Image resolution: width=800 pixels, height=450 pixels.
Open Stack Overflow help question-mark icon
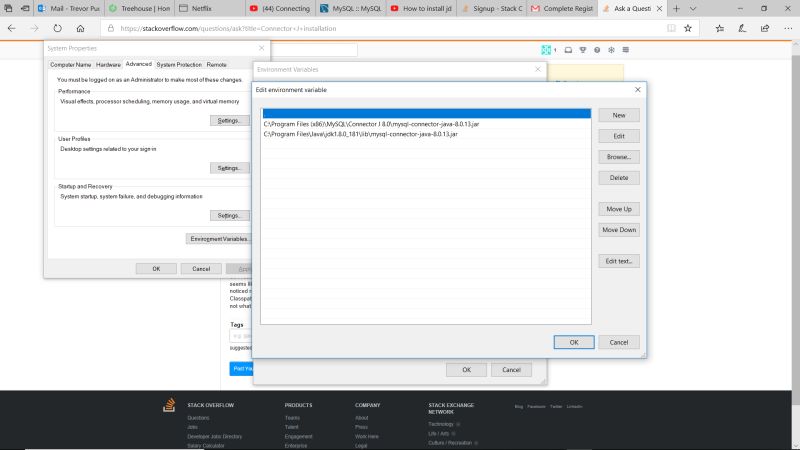597,50
